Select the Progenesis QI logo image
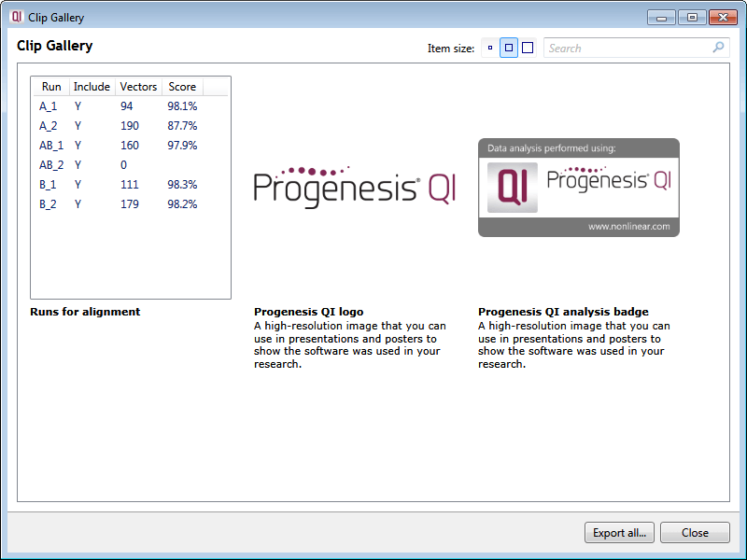Image resolution: width=747 pixels, height=560 pixels. click(x=355, y=187)
